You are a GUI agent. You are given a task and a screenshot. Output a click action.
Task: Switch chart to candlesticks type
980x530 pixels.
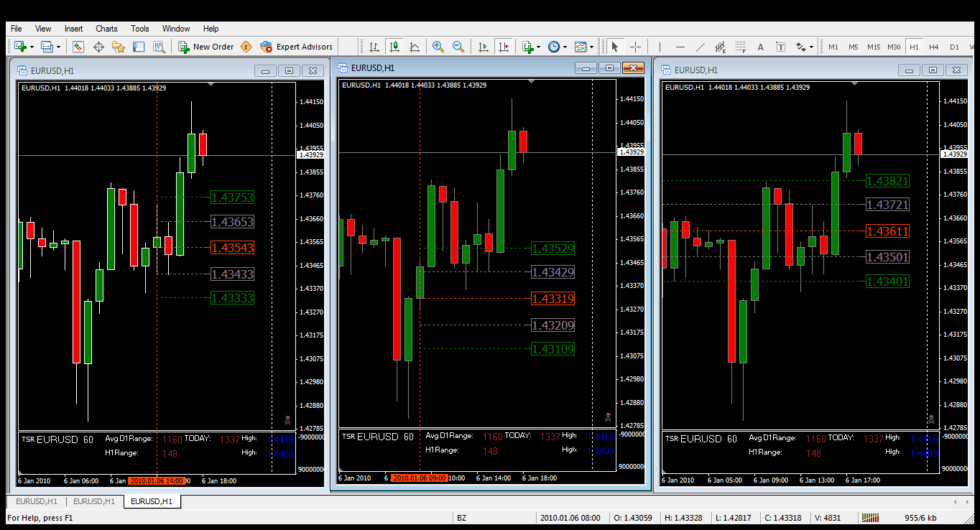point(394,47)
